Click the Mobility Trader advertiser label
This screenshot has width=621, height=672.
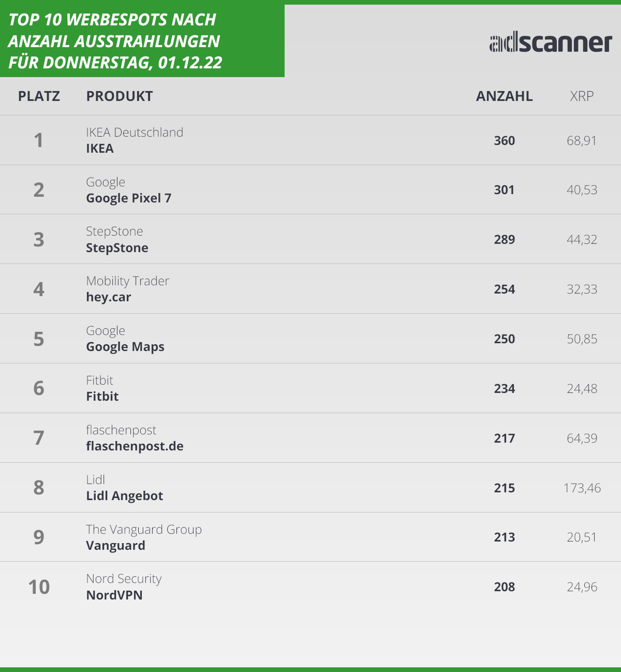click(127, 281)
